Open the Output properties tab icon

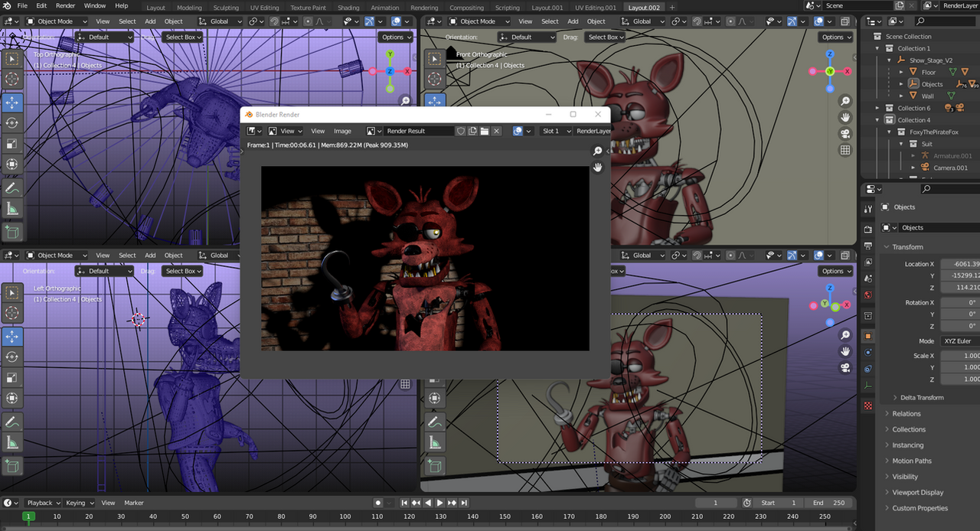pos(867,246)
